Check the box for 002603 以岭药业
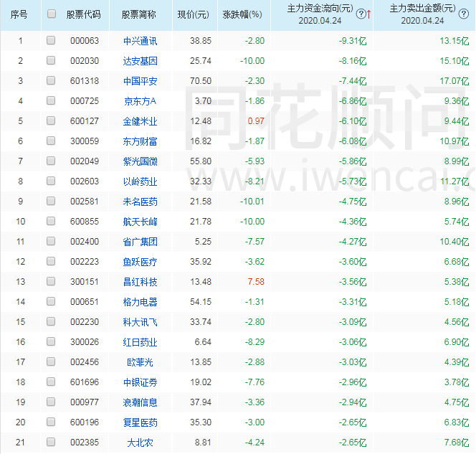The width and height of the screenshot is (476, 454). coord(51,181)
